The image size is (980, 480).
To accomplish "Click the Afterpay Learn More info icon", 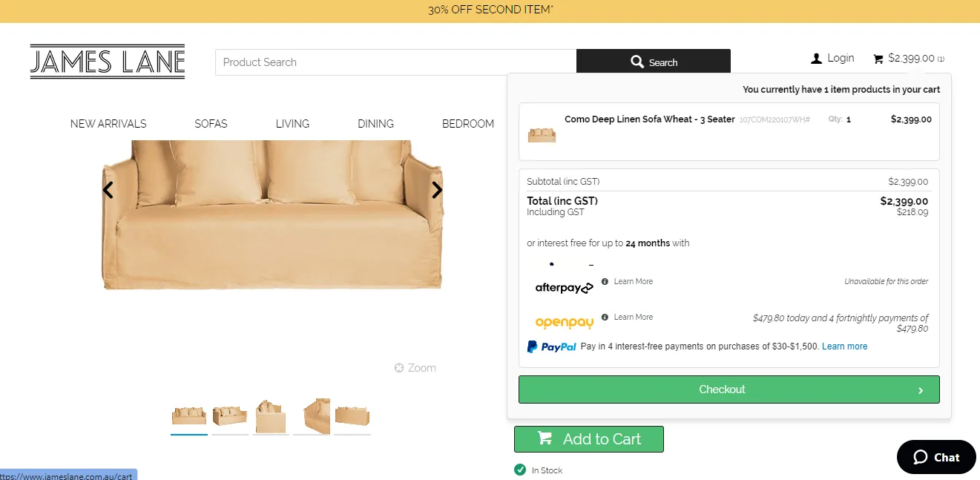I will pos(605,282).
